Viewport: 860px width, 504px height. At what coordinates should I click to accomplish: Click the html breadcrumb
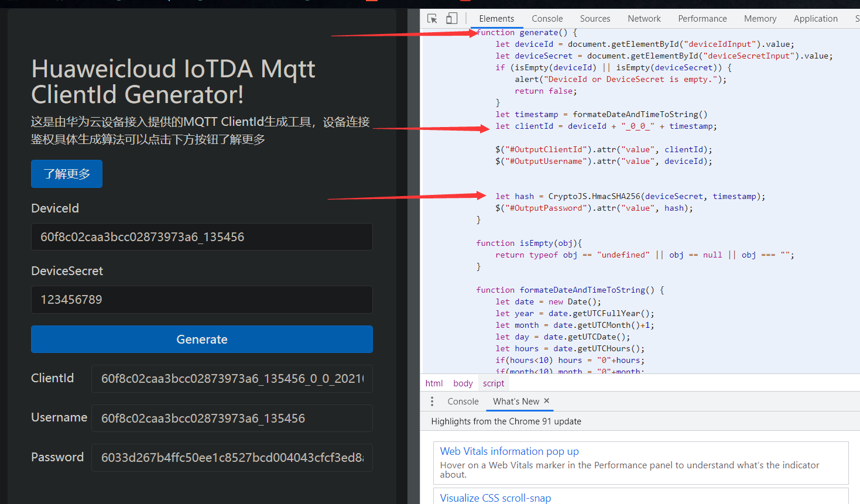click(x=434, y=383)
